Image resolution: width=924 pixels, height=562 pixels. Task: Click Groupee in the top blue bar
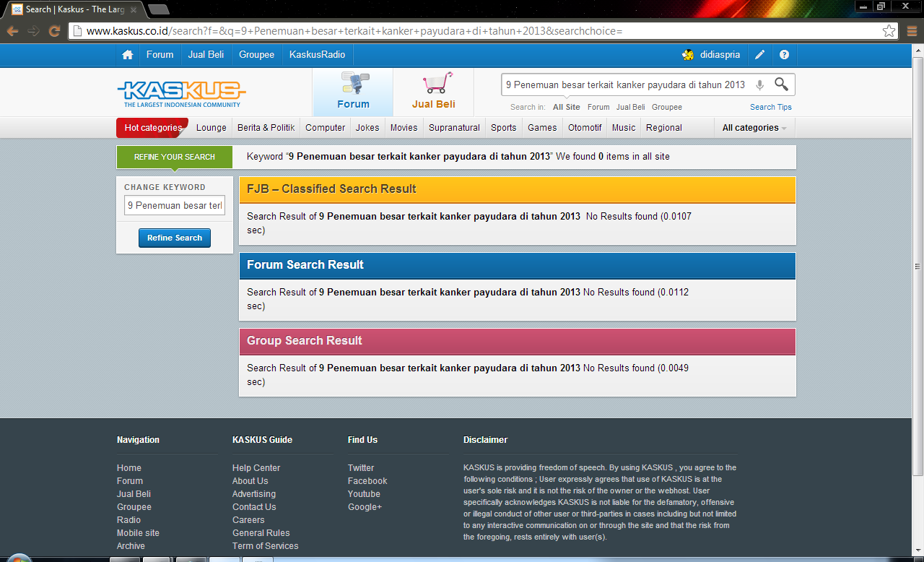(x=257, y=55)
